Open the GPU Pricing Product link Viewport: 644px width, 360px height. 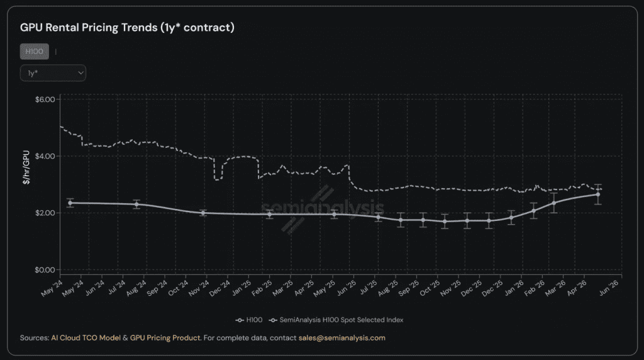[x=165, y=338]
